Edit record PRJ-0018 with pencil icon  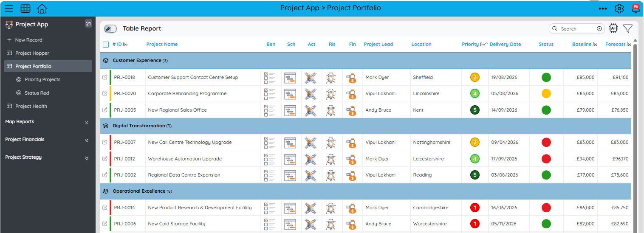(105, 77)
